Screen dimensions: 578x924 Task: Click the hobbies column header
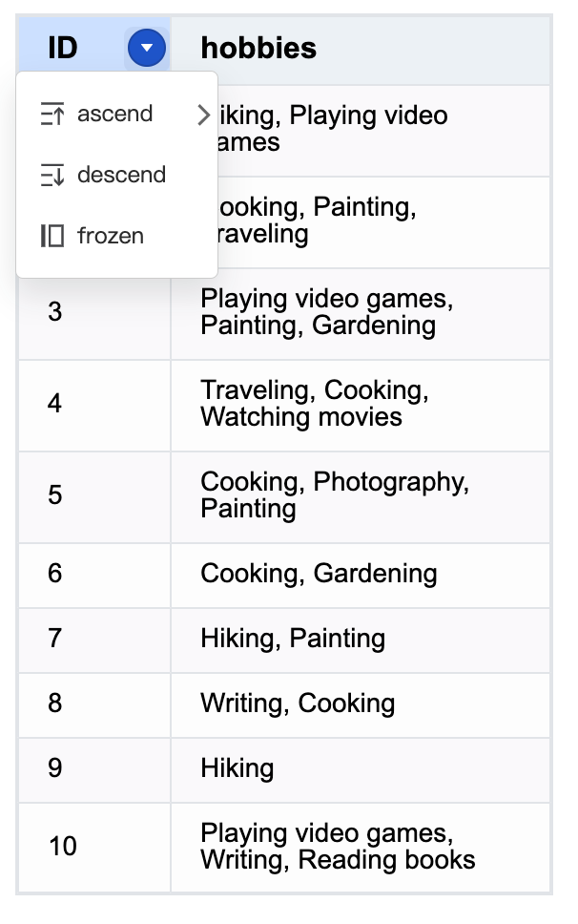pos(361,50)
